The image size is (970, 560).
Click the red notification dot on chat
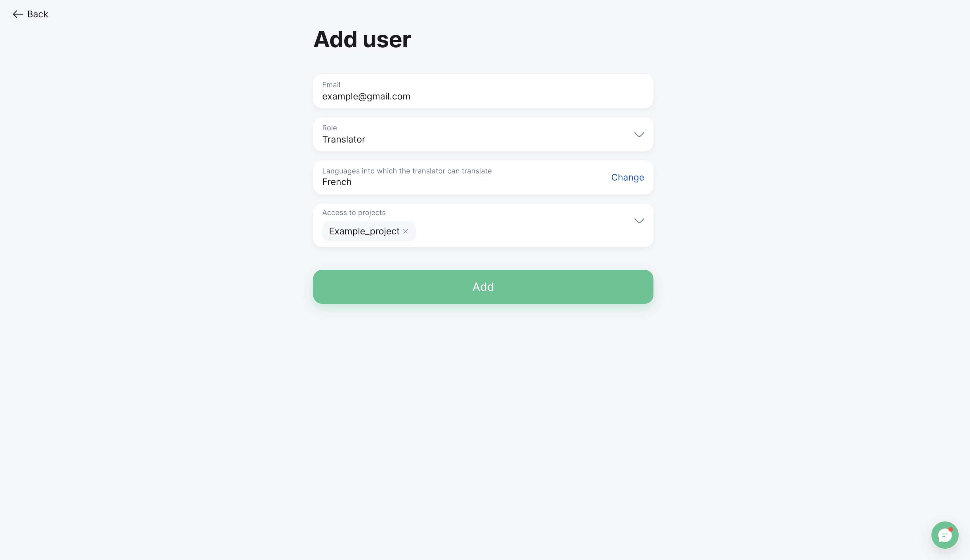[950, 529]
